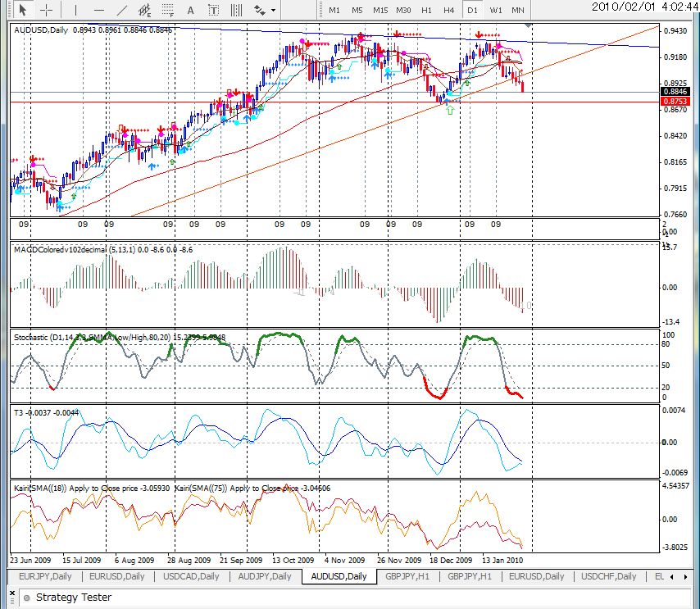This screenshot has height=609, width=700.
Task: Select the equidistant channel tool
Action: tap(144, 9)
